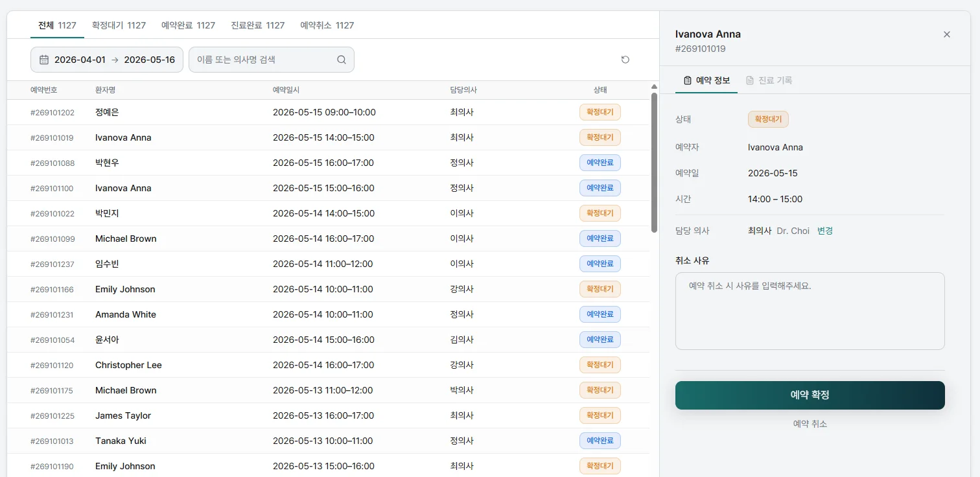This screenshot has width=980, height=477.
Task: Open the 박현우 patient row
Action: coord(328,163)
